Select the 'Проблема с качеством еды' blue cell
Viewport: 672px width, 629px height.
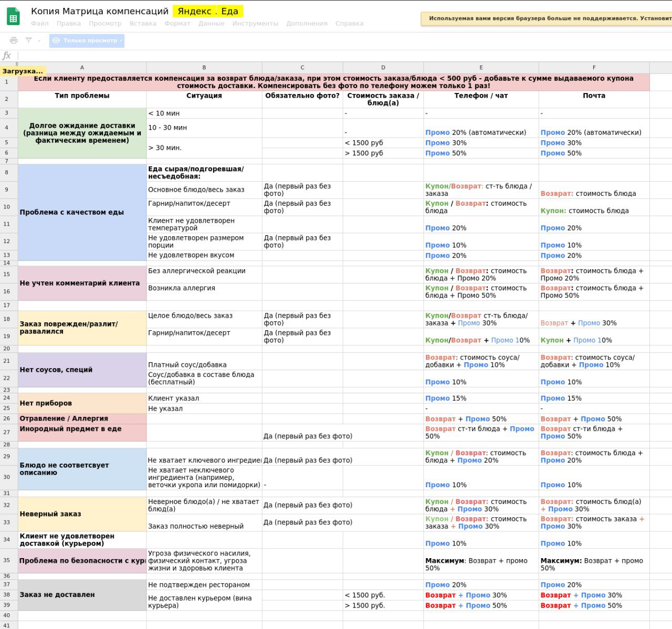point(82,212)
